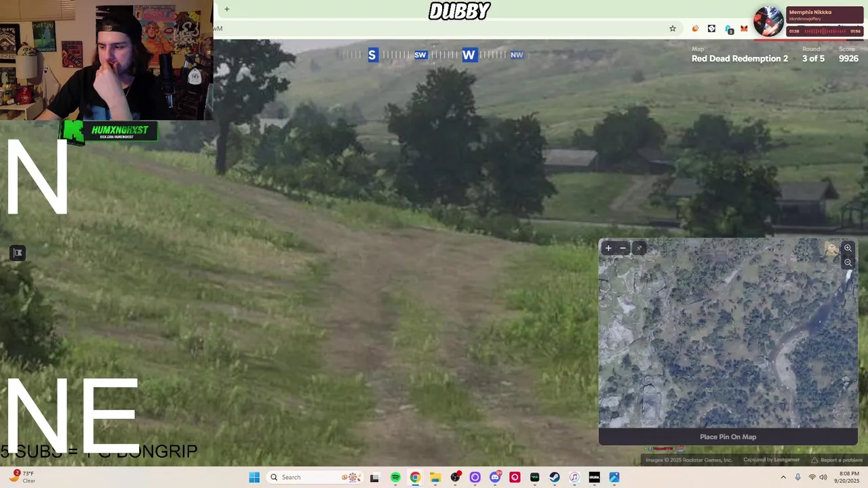The image size is (868, 488).
Task: Open File Explorer from taskbar
Action: (435, 477)
